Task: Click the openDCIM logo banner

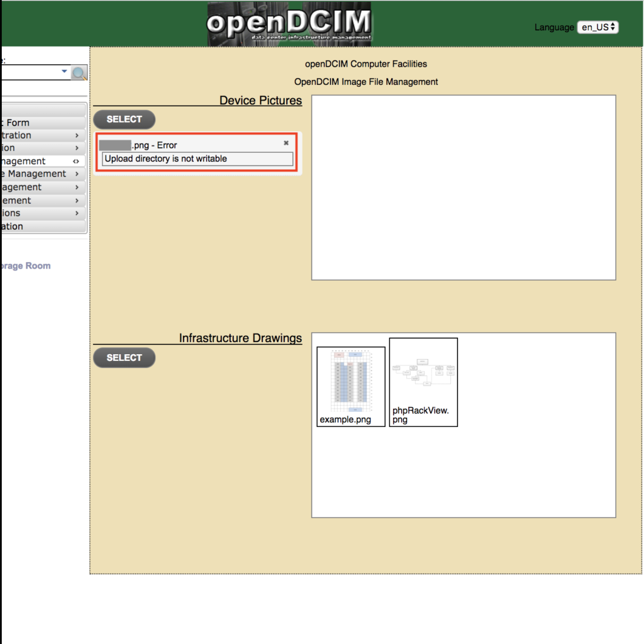Action: [289, 23]
